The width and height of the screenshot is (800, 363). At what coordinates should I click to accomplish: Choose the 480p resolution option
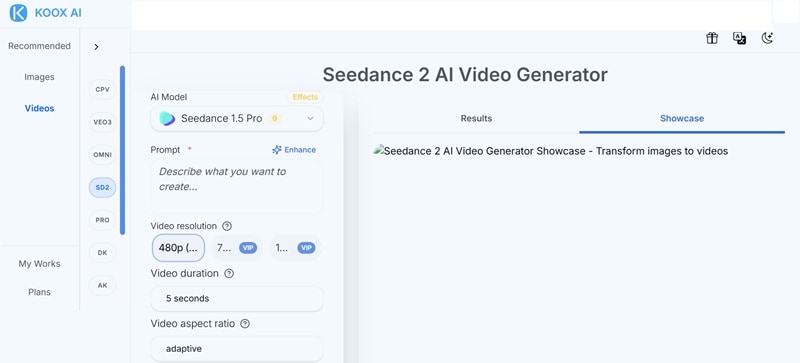pos(178,248)
